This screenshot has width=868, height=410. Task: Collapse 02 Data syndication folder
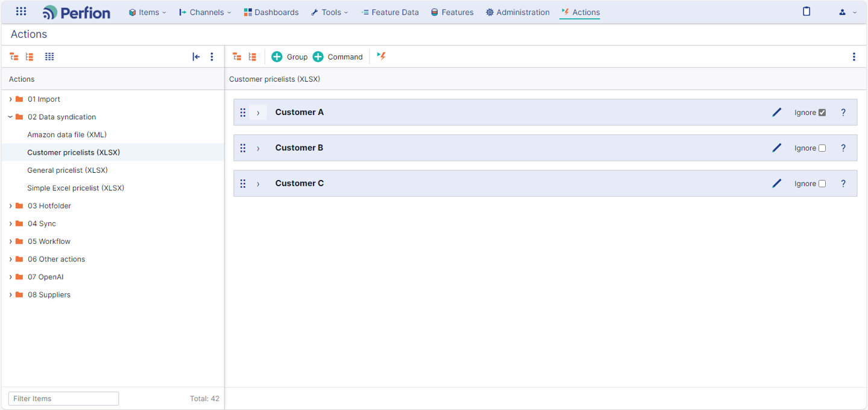click(x=11, y=117)
